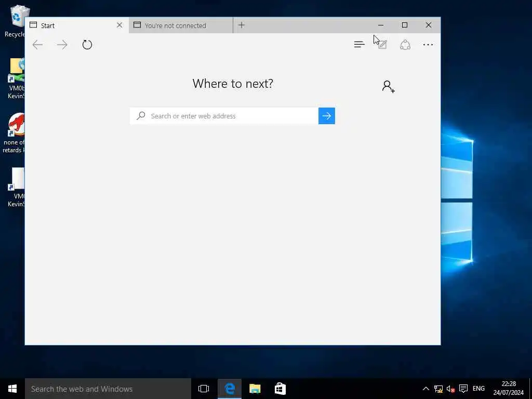Open the Share icon in Edge toolbar
Image resolution: width=532 pixels, height=399 pixels.
tap(405, 45)
